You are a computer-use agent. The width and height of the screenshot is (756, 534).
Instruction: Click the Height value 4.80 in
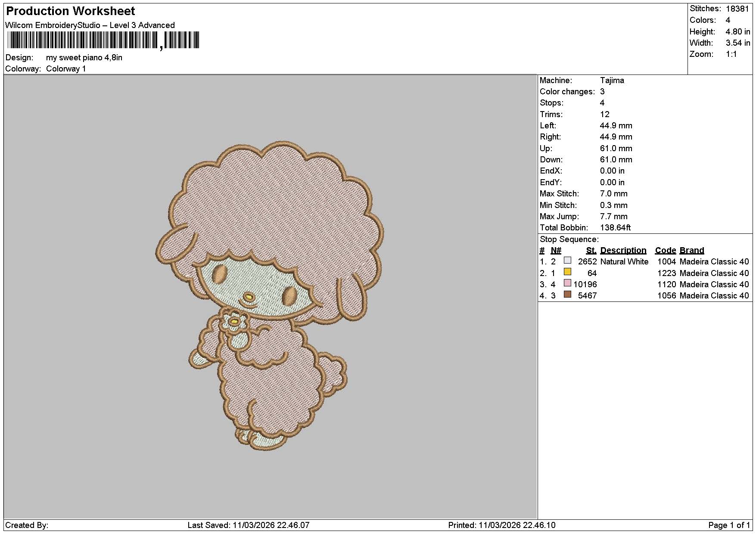point(738,31)
